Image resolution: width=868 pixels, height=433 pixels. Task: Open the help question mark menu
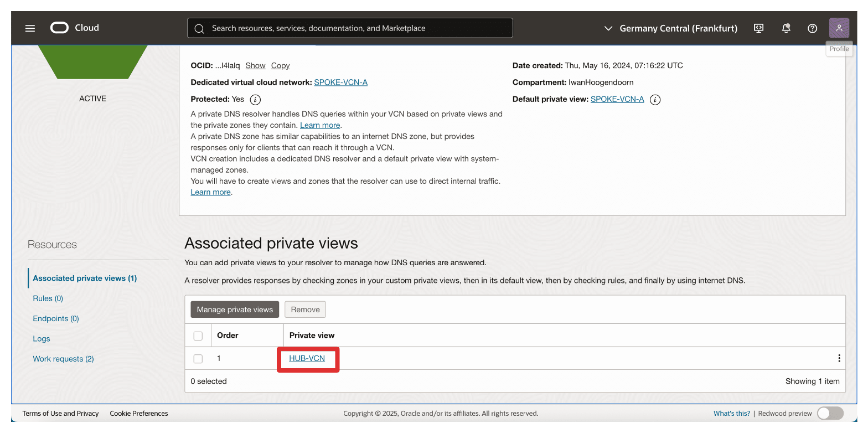[x=813, y=28]
